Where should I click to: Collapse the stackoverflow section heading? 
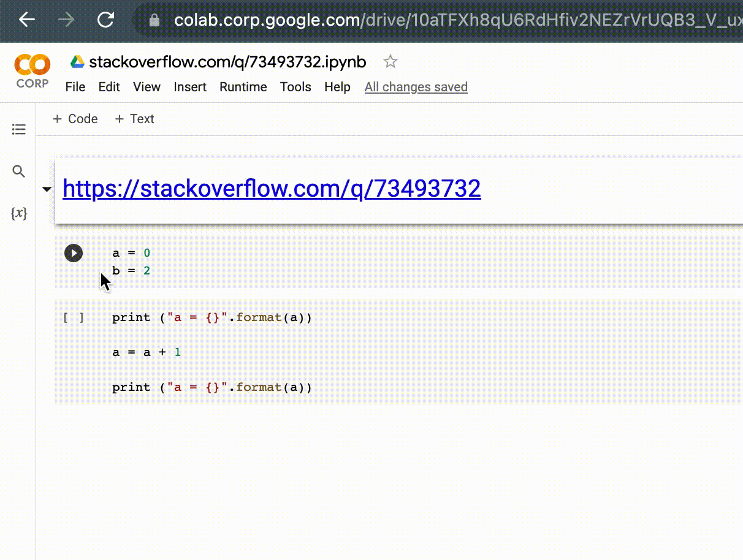coord(47,189)
